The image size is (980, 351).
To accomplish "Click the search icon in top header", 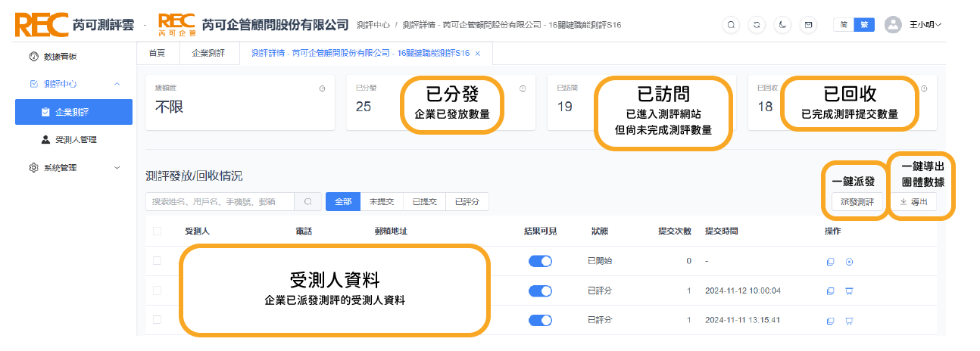I will pos(731,24).
